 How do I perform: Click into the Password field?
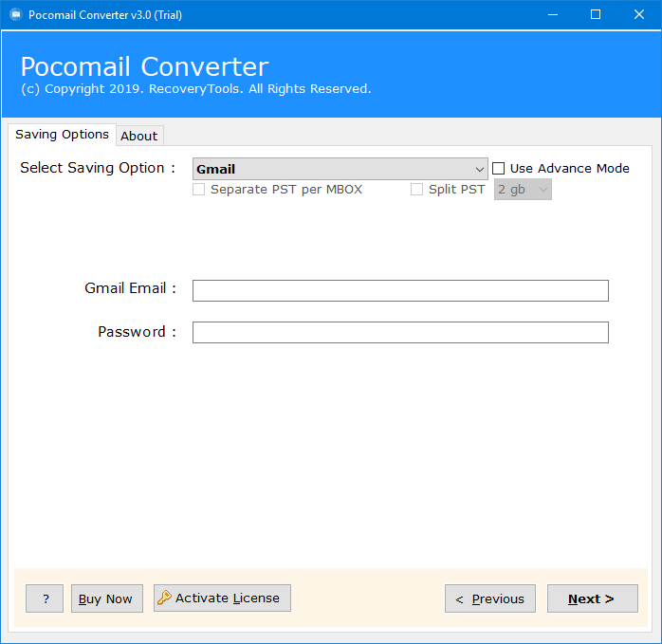(400, 332)
